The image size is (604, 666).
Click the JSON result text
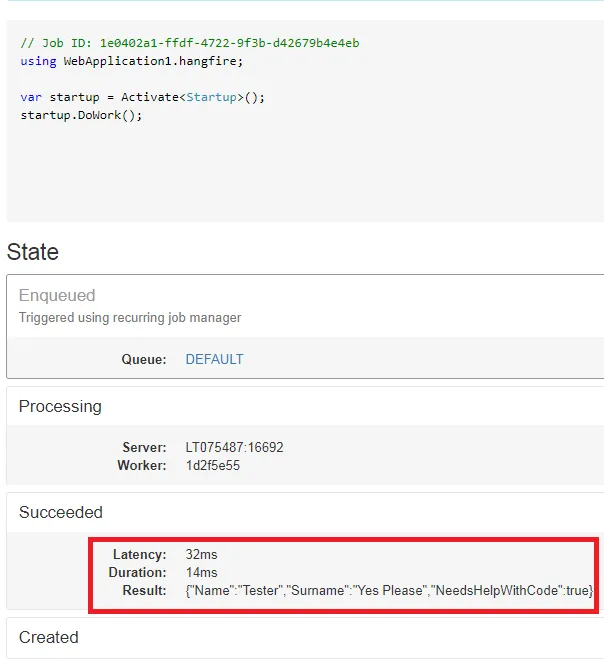pyautogui.click(x=389, y=591)
